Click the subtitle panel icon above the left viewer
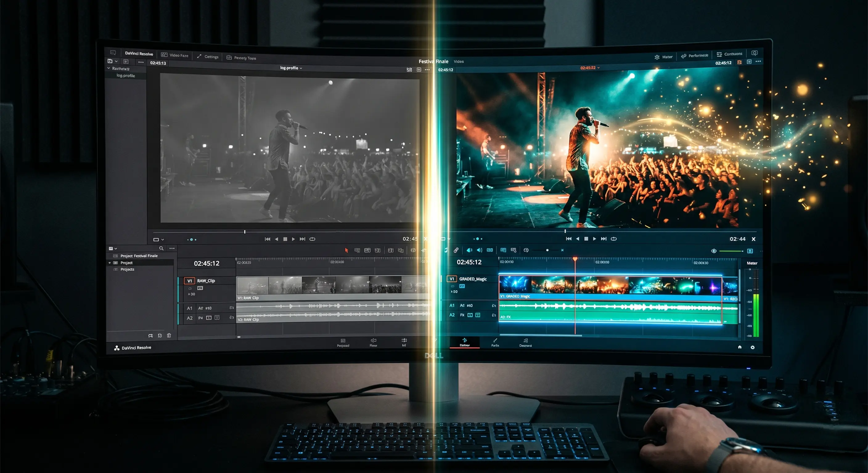868x473 pixels. [x=419, y=70]
